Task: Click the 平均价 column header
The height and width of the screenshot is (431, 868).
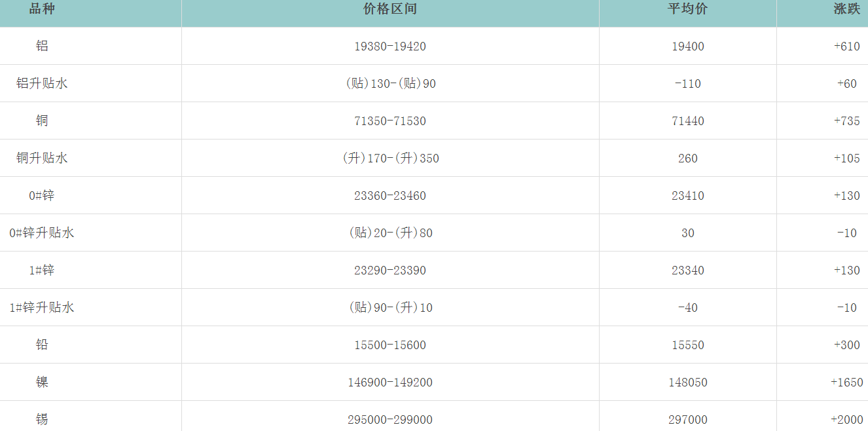Action: (x=687, y=9)
